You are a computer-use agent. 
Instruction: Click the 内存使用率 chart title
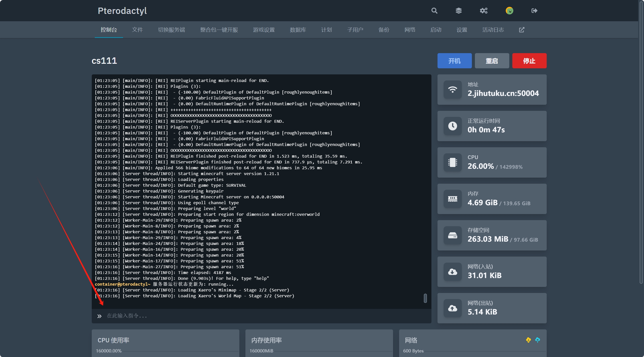[266, 340]
